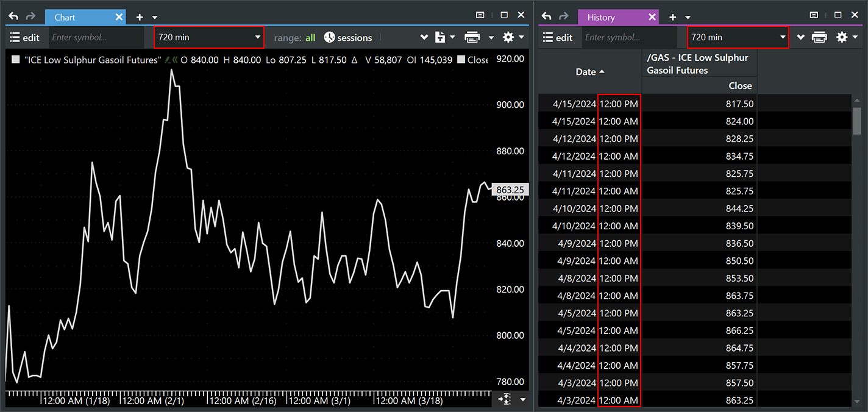Toggle the ICE Low Sulphur Gasoil Futures checkbox

(x=16, y=60)
